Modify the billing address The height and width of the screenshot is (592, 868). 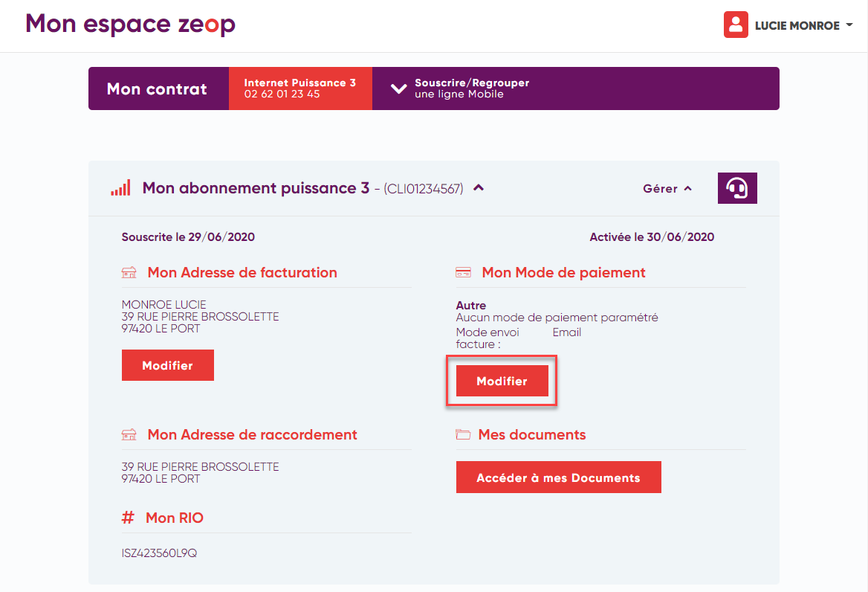click(168, 365)
